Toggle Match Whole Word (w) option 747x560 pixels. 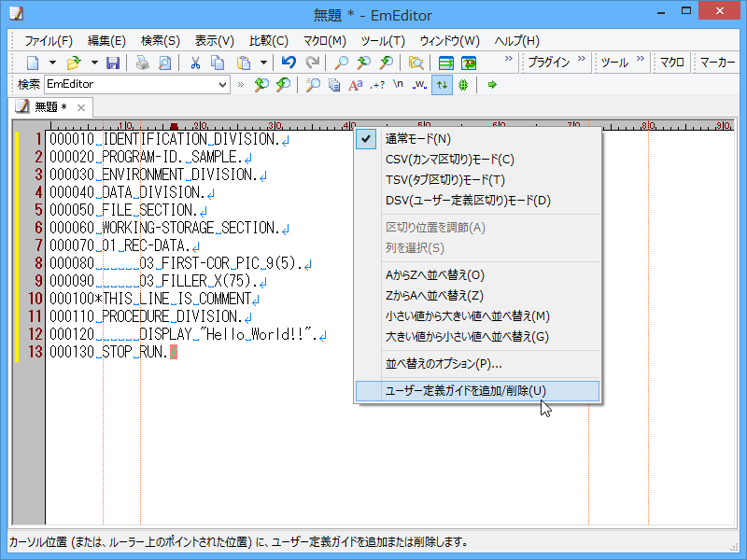[419, 85]
